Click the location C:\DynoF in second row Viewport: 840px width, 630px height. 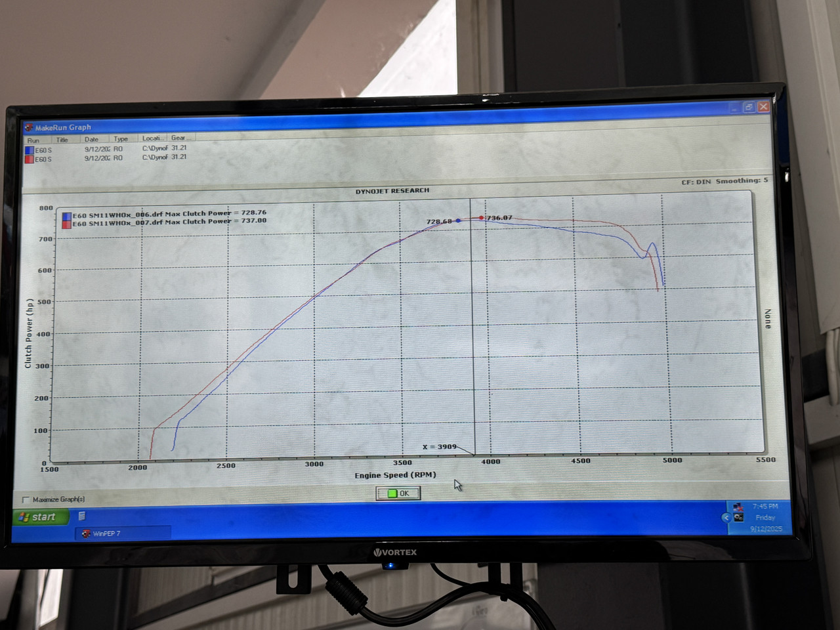pos(155,157)
